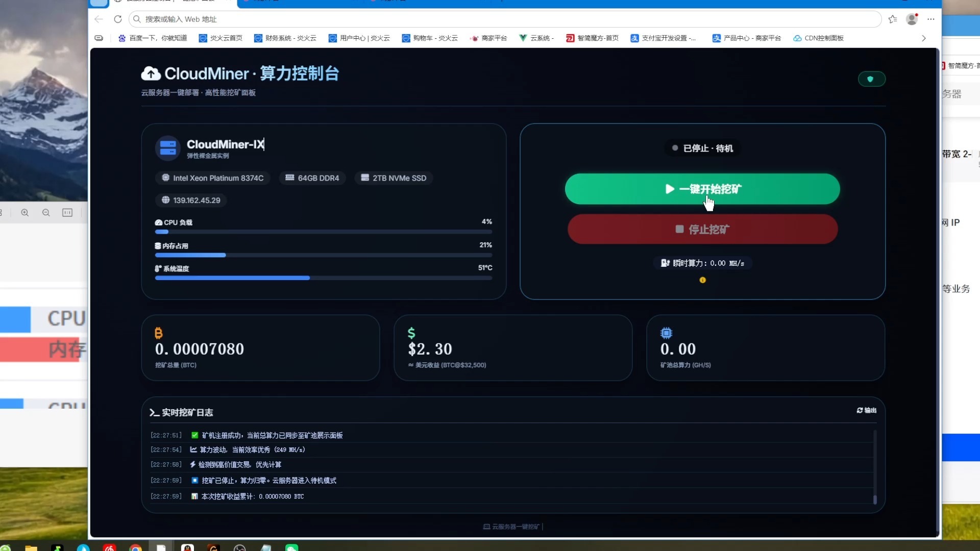Click the 系统温度 progress bar

[324, 278]
